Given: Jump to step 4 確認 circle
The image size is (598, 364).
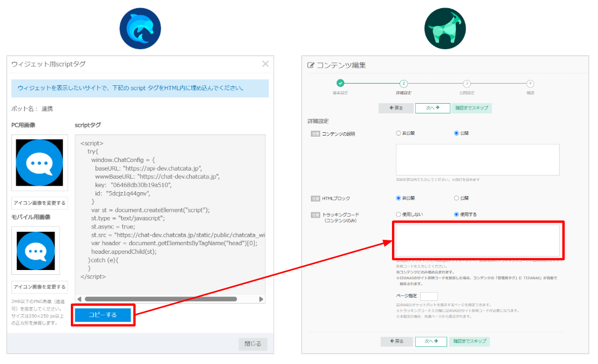Looking at the screenshot, I should point(530,84).
